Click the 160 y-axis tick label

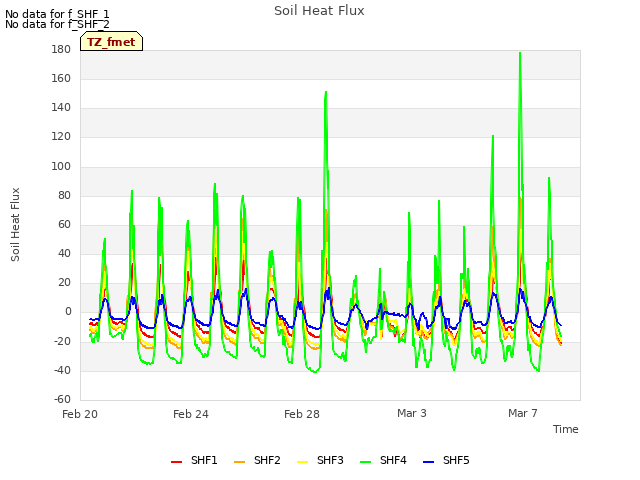click(x=61, y=79)
